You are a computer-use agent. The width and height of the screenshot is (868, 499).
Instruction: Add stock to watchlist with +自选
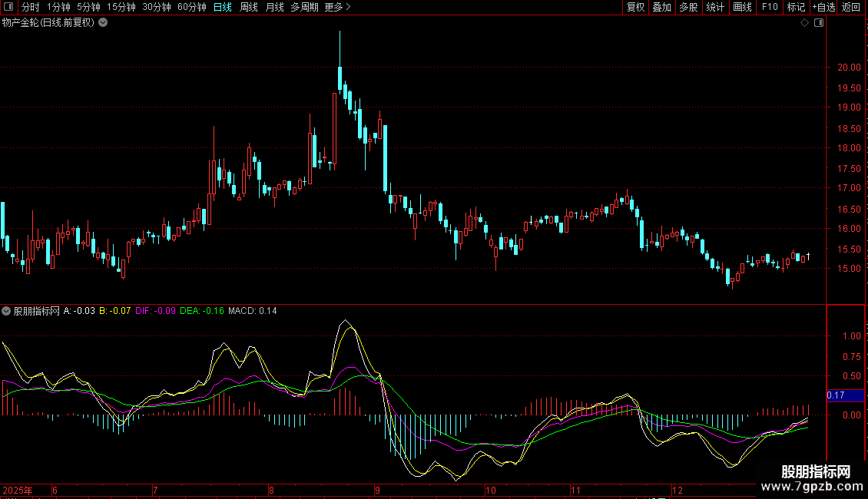click(x=823, y=7)
